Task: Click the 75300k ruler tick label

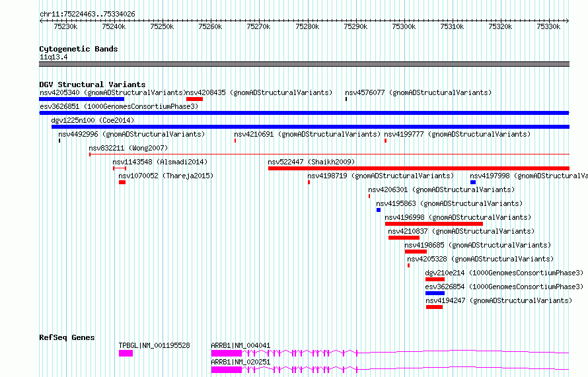Action: coord(404,26)
